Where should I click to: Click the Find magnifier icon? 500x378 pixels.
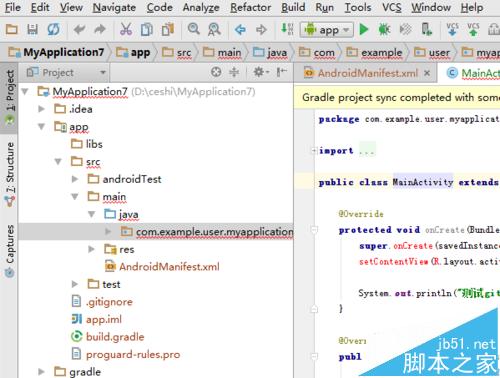[193, 29]
